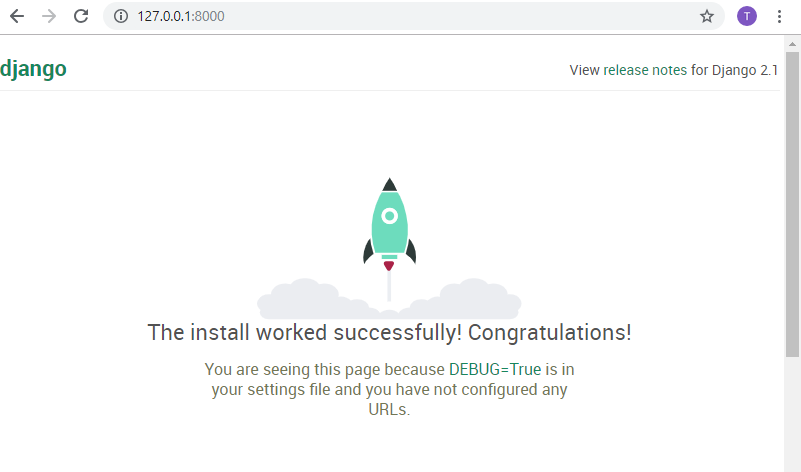
Task: Click the browser Forward arrow
Action: pyautogui.click(x=49, y=16)
